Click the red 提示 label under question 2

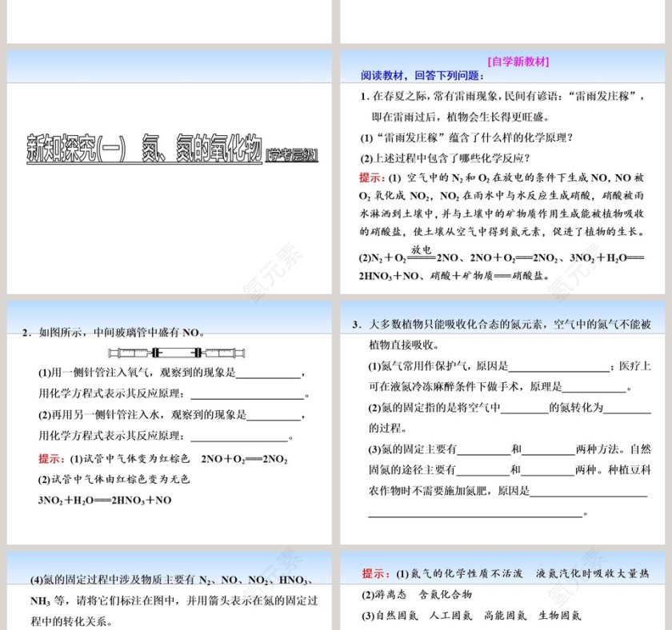pyautogui.click(x=50, y=456)
